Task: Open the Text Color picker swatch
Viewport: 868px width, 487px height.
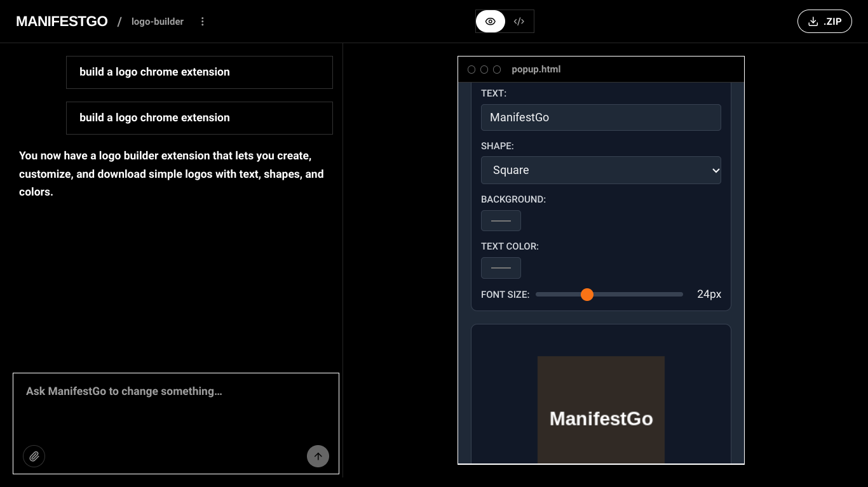Action: pos(501,268)
